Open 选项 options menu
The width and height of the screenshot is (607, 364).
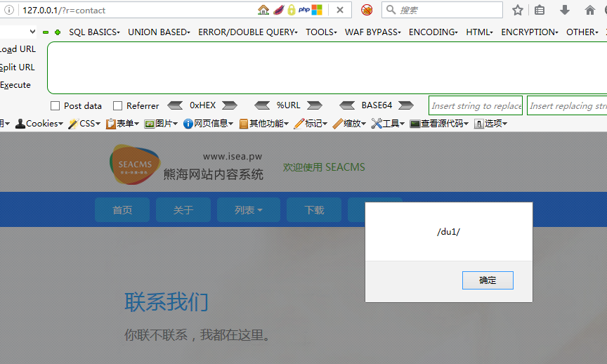pyautogui.click(x=490, y=124)
